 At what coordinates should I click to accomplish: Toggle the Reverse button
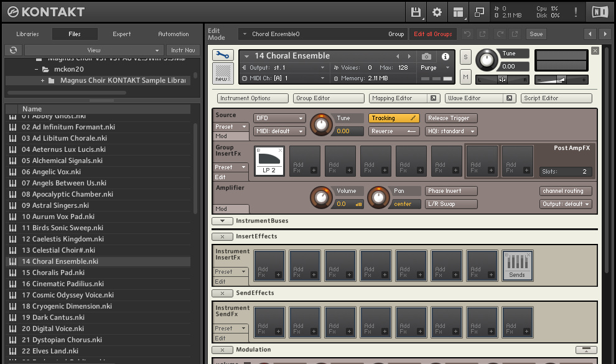coord(394,131)
